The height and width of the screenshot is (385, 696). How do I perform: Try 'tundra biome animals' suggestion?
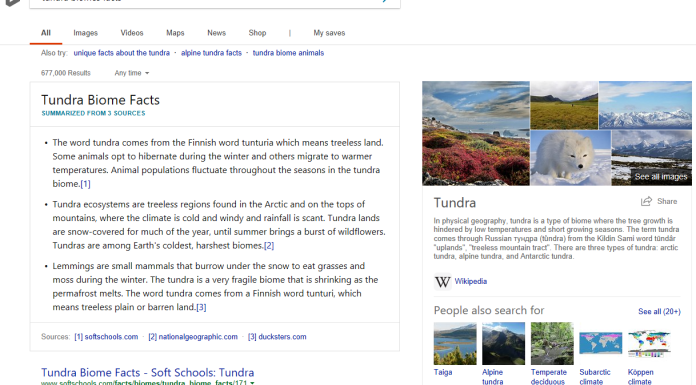(288, 53)
